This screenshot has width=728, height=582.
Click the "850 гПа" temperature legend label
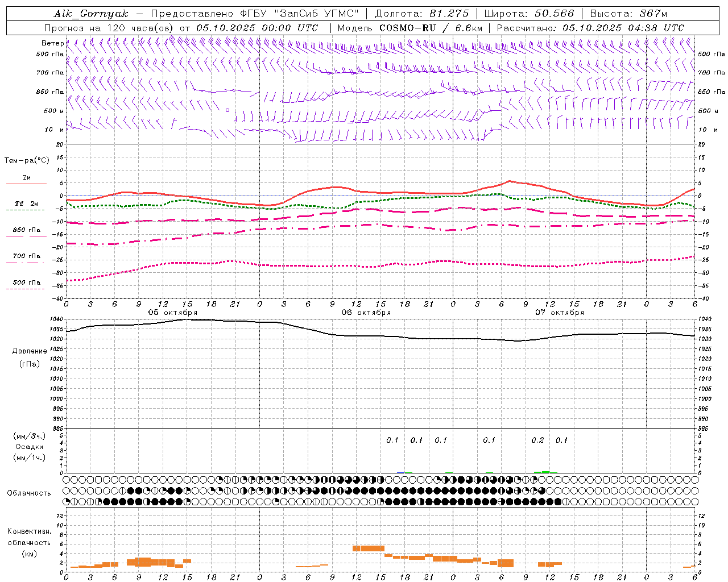coord(26,230)
